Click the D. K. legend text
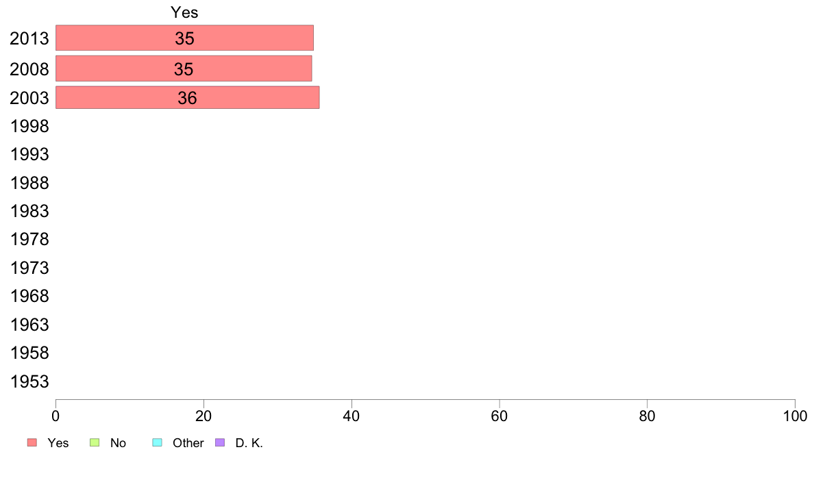814x504 pixels. coord(249,443)
